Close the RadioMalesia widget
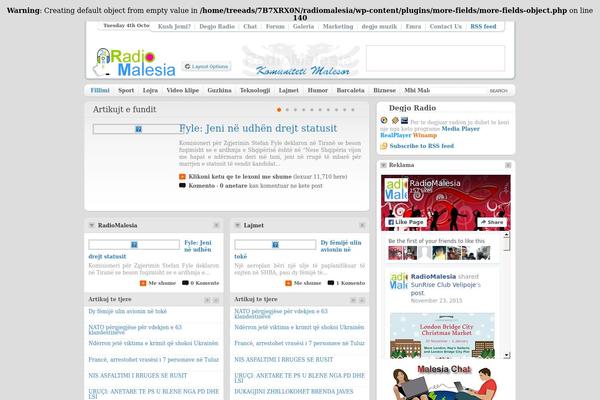The image size is (600, 400). [x=216, y=225]
